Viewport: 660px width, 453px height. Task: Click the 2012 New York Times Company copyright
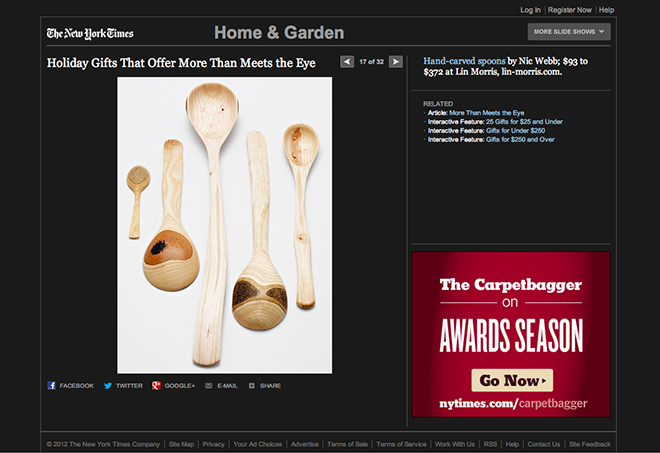(103, 444)
